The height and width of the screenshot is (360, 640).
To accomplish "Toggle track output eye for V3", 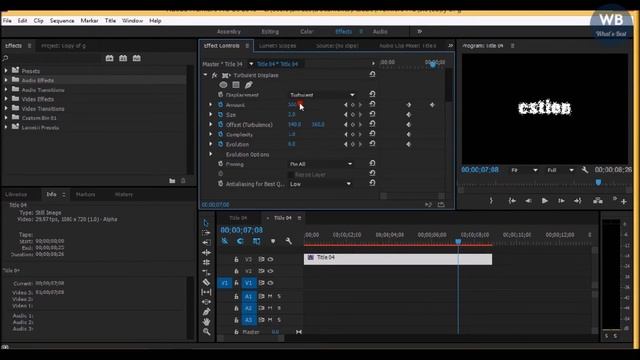I will 270,259.
